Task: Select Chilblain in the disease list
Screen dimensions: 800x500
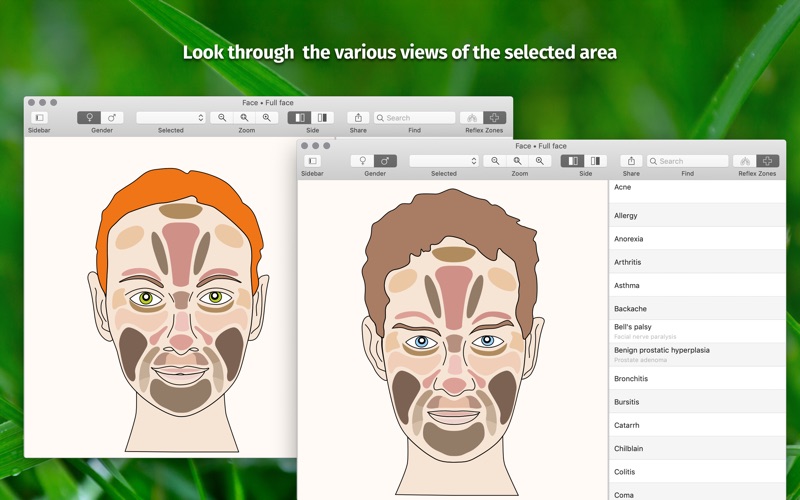Action: pyautogui.click(x=697, y=448)
